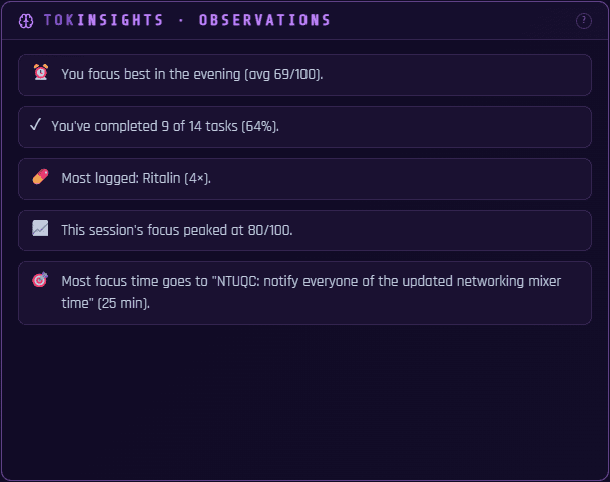This screenshot has height=482, width=610.
Task: Click the chart icon for session focus
Action: [x=40, y=228]
